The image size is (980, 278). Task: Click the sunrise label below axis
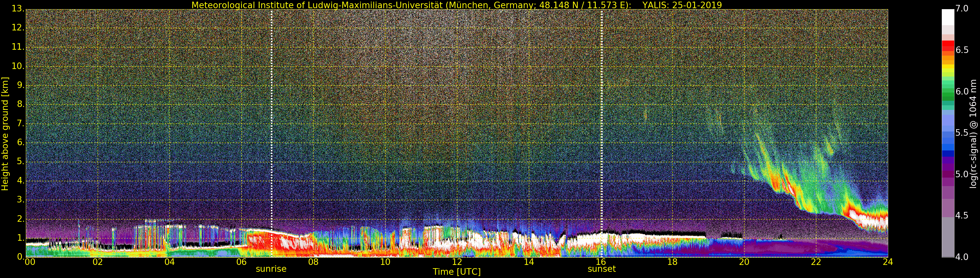[271, 269]
